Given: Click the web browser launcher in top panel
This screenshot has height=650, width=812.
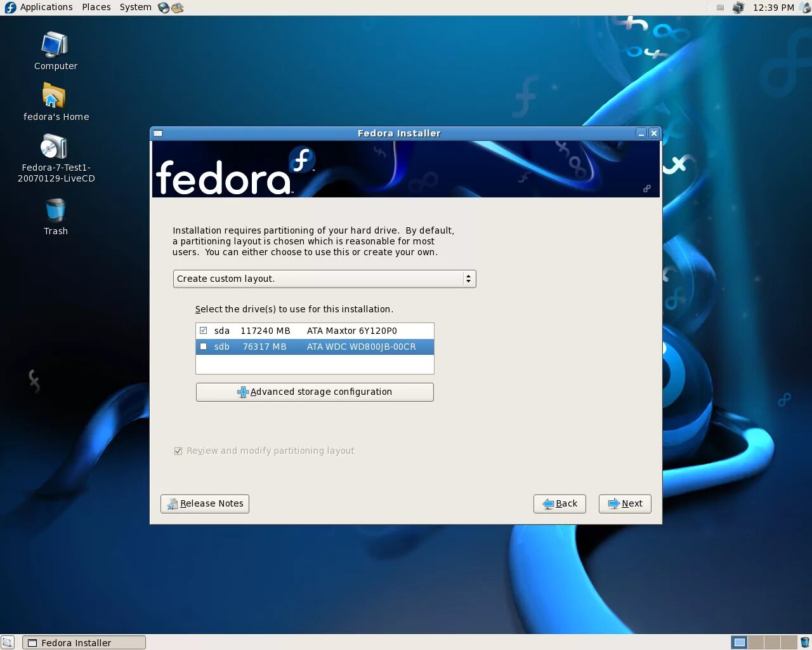Looking at the screenshot, I should point(164,8).
